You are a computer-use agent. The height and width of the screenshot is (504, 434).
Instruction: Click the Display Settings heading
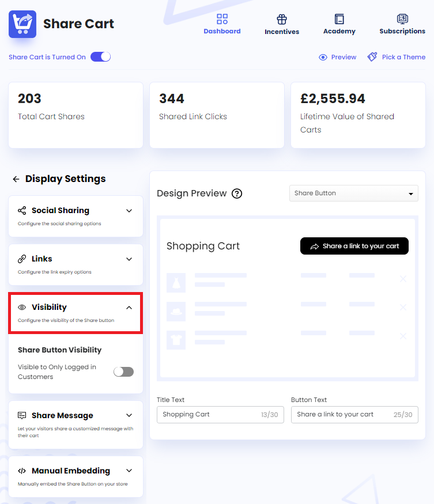(x=65, y=179)
